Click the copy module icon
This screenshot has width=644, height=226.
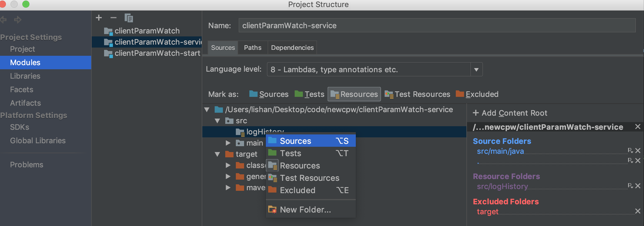(x=129, y=18)
